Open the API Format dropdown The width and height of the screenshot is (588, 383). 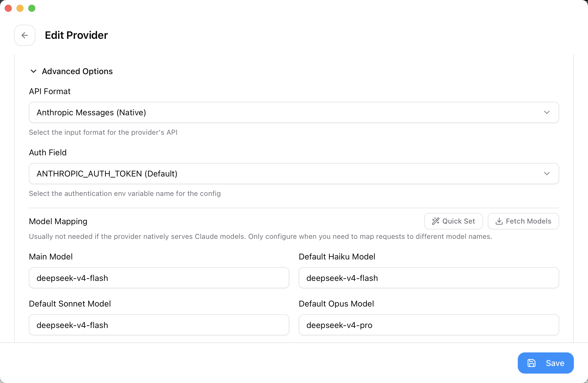(294, 112)
